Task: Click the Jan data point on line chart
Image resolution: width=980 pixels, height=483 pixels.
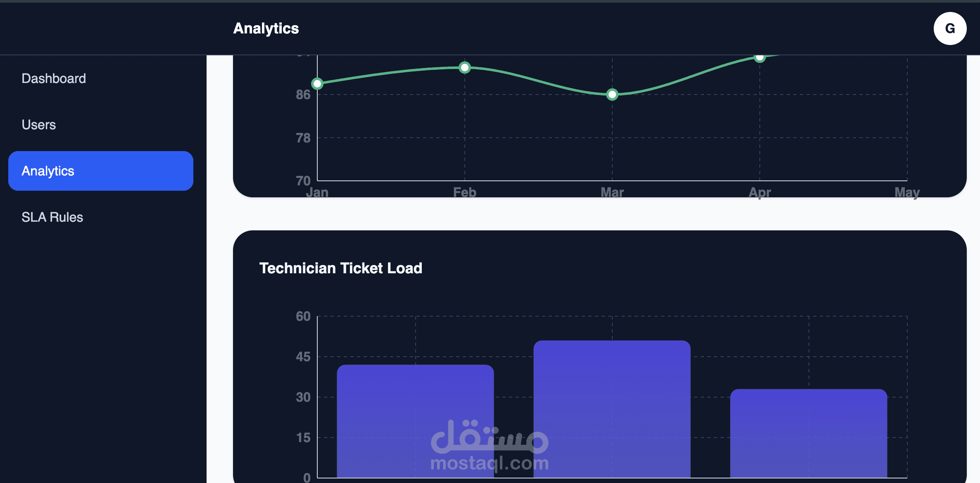Action: click(x=317, y=84)
